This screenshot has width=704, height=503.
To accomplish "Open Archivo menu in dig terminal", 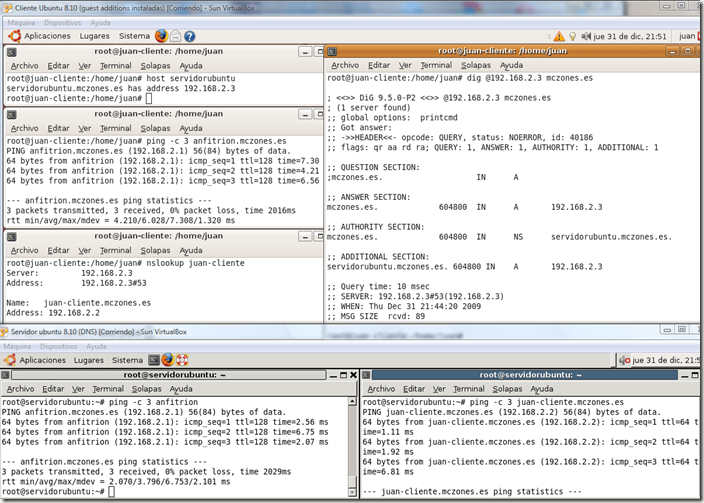I will tap(345, 65).
